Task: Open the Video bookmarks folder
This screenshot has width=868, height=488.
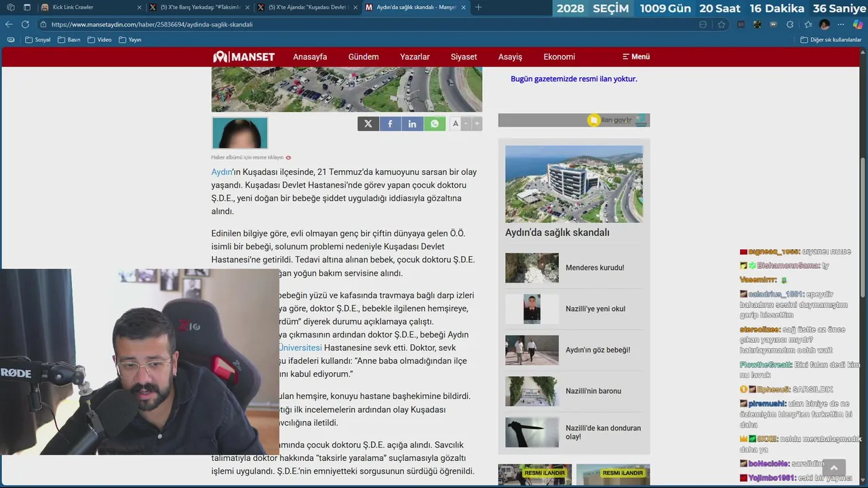Action: 99,40
